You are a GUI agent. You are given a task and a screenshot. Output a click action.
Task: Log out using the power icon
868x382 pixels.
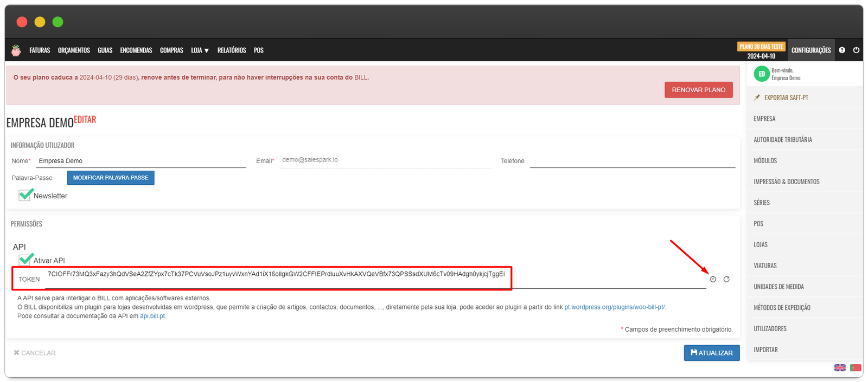pos(856,50)
